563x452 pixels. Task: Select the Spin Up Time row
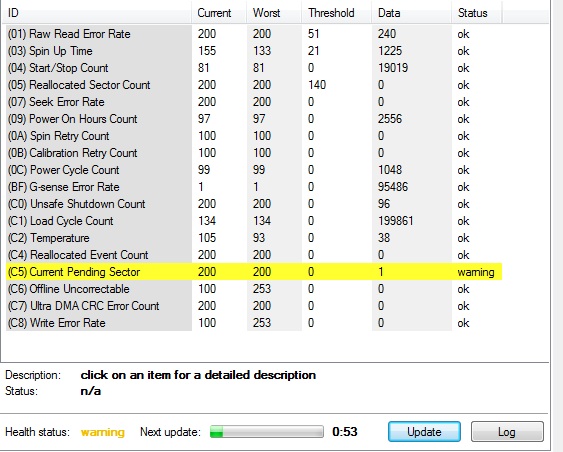coord(254,51)
